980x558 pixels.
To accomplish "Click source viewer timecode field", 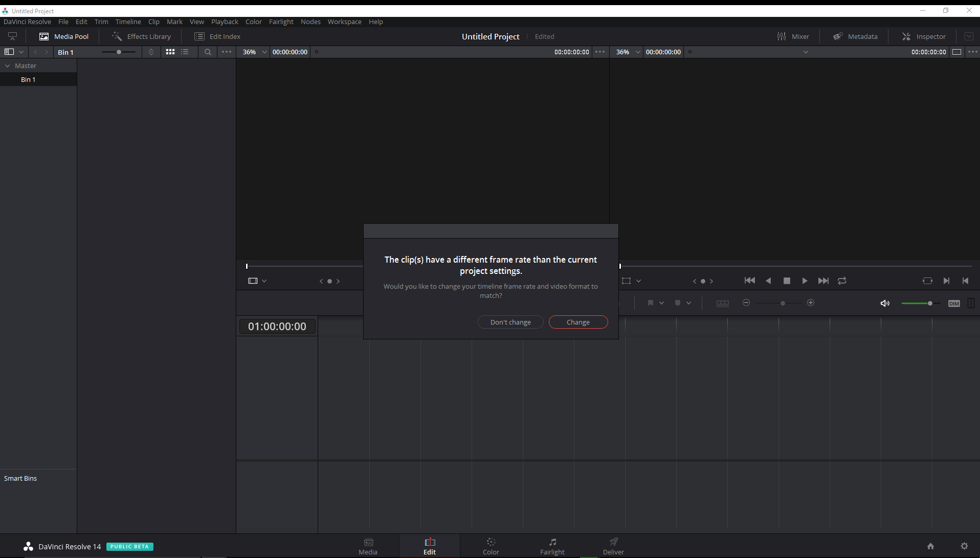I will coord(290,52).
